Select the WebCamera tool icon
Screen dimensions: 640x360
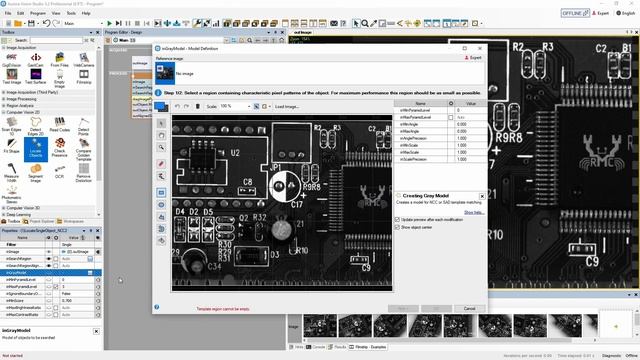[84, 60]
